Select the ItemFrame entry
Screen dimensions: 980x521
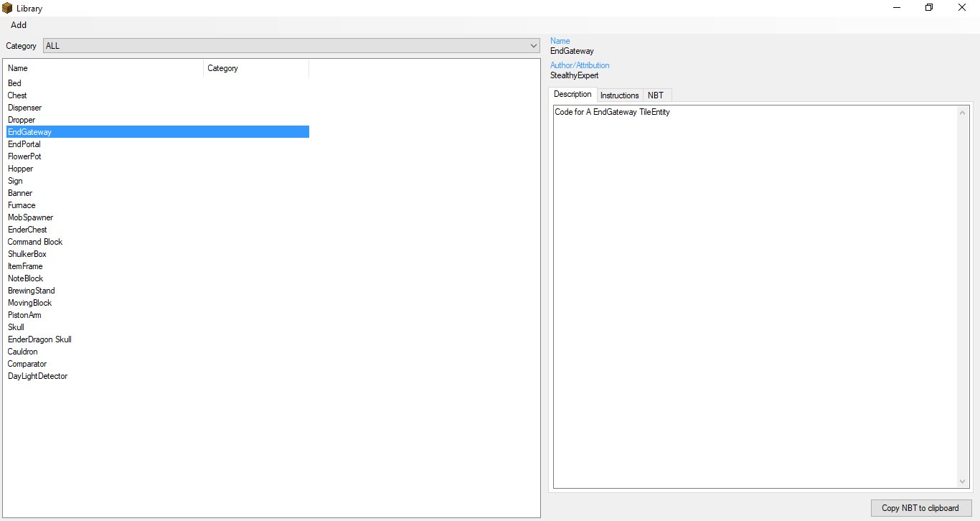[x=25, y=266]
